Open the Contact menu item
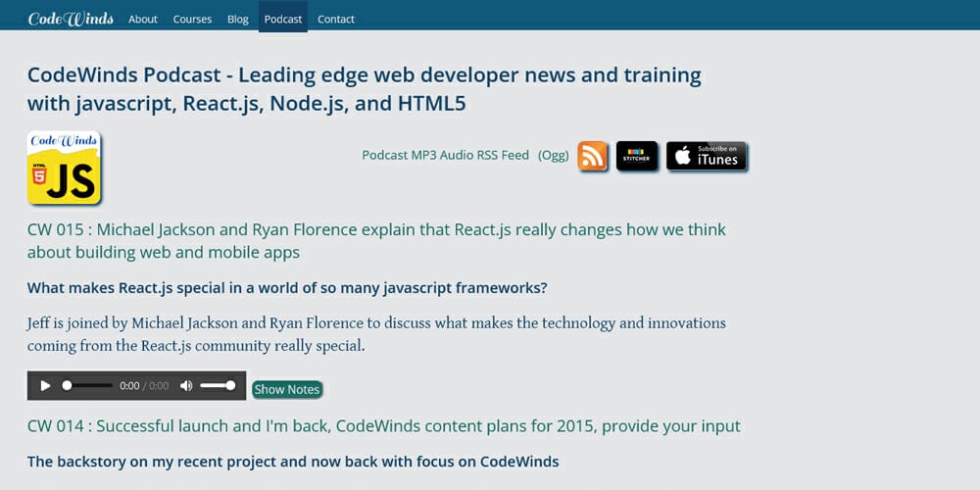This screenshot has height=490, width=980. click(x=336, y=19)
